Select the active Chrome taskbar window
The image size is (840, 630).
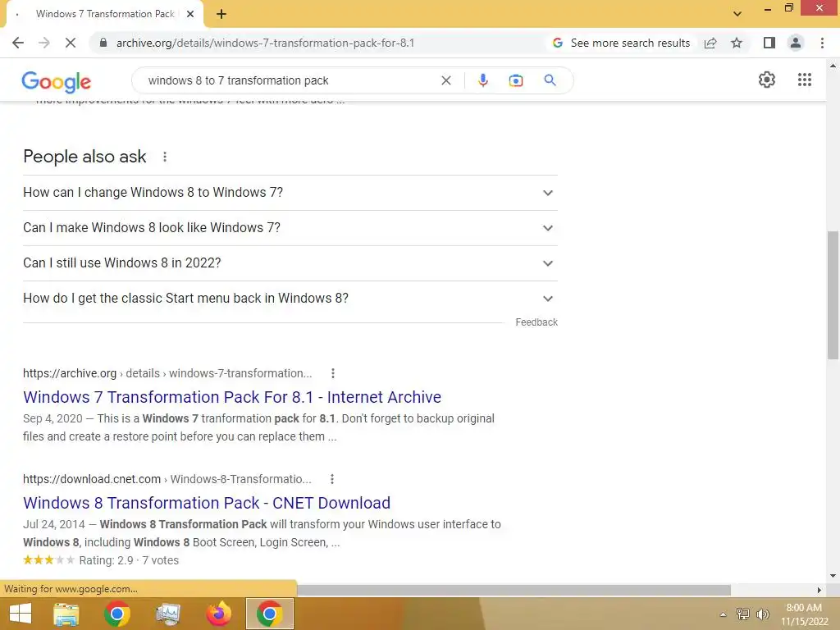[x=269, y=614]
